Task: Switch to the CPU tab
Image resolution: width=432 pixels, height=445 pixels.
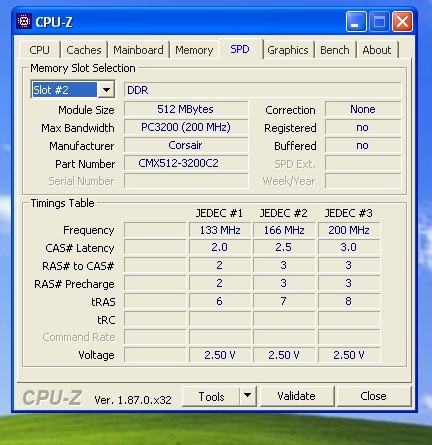Action: coord(39,50)
